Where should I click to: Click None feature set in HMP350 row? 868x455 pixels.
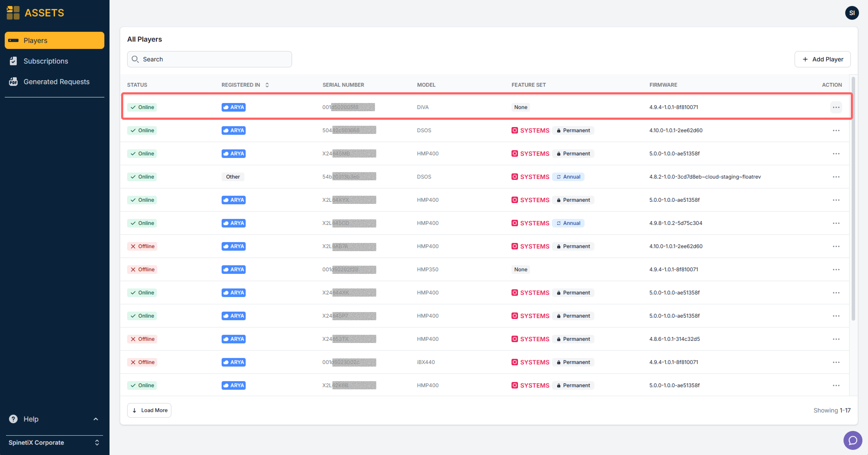click(521, 269)
